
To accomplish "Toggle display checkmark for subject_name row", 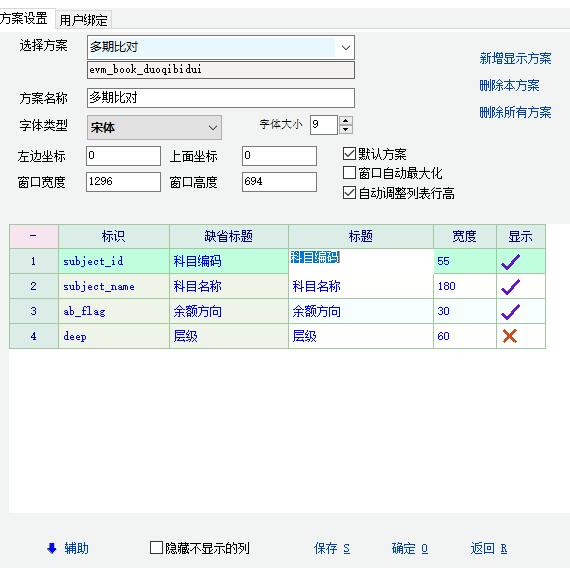I will pos(511,287).
